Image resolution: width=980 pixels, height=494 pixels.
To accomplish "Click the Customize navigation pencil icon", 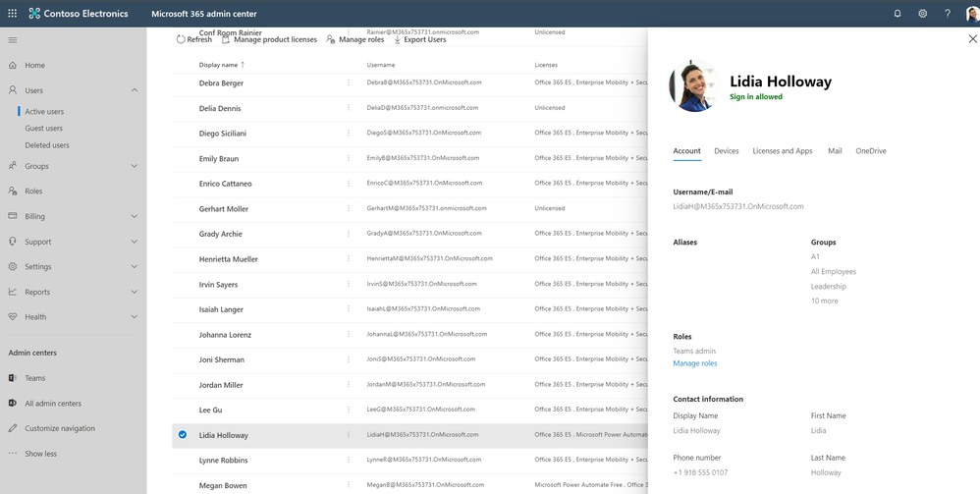I will pyautogui.click(x=13, y=428).
